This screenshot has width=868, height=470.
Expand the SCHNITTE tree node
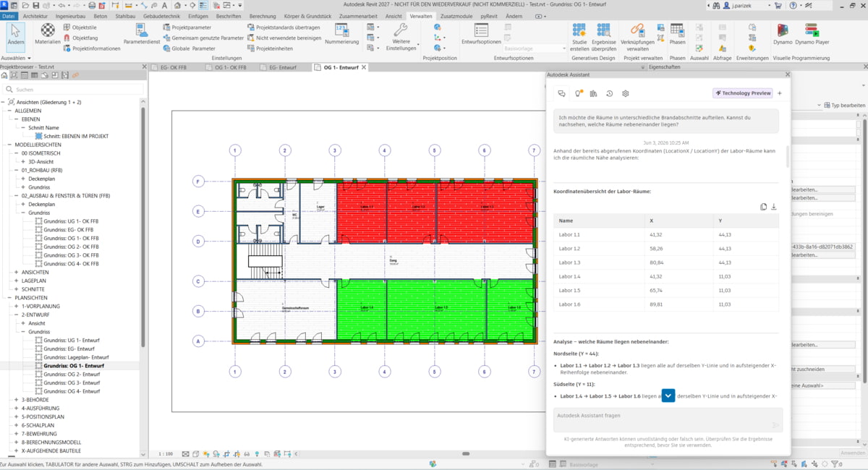click(x=16, y=289)
